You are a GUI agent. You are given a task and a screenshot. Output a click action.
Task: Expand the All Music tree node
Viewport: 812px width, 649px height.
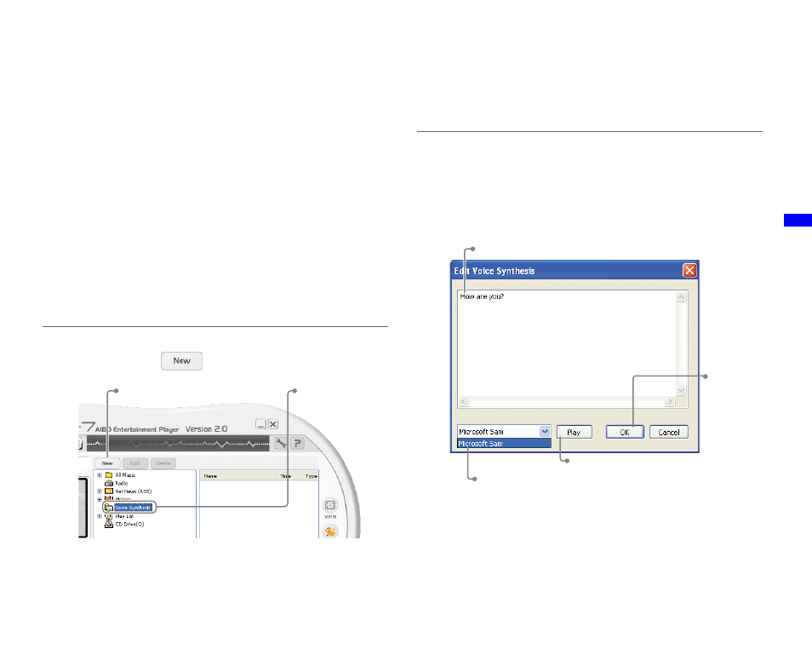pos(100,475)
